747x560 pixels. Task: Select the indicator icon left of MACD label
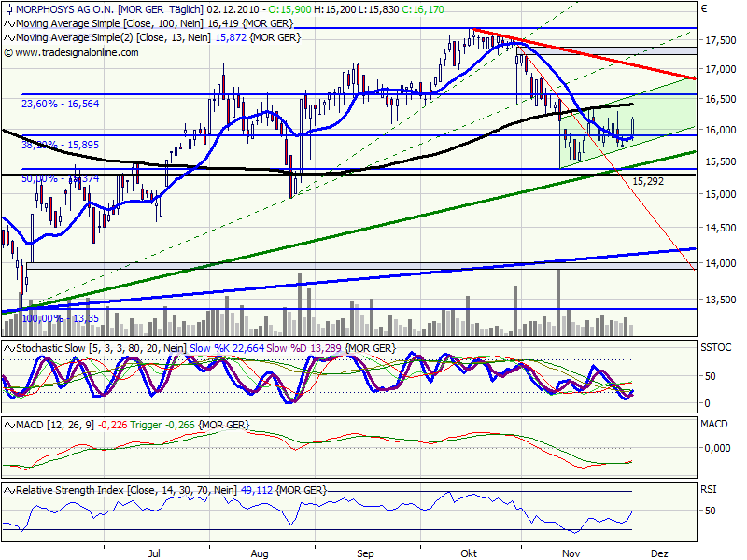(x=7, y=424)
